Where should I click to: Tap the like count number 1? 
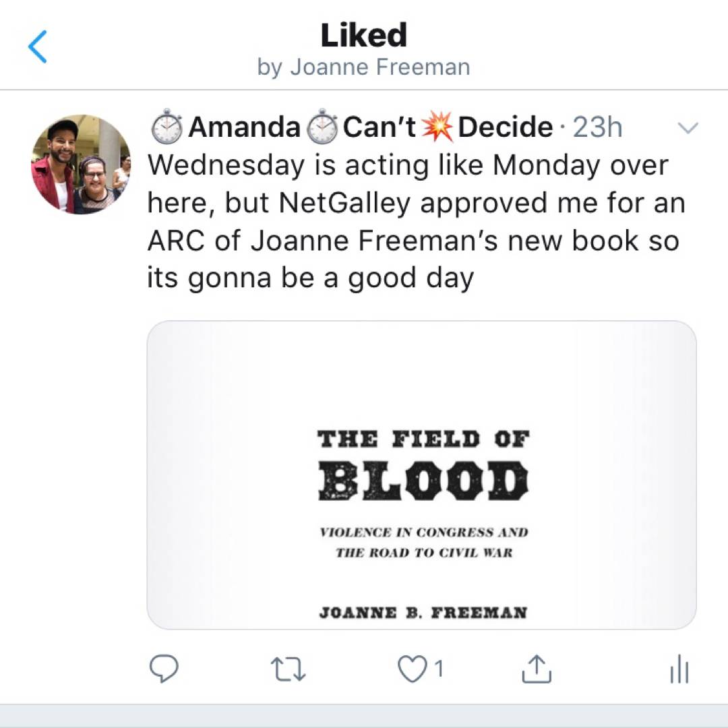point(438,669)
